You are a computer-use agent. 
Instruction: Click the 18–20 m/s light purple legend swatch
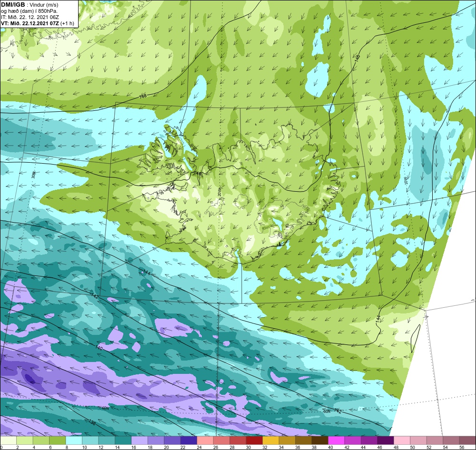tap(156, 440)
